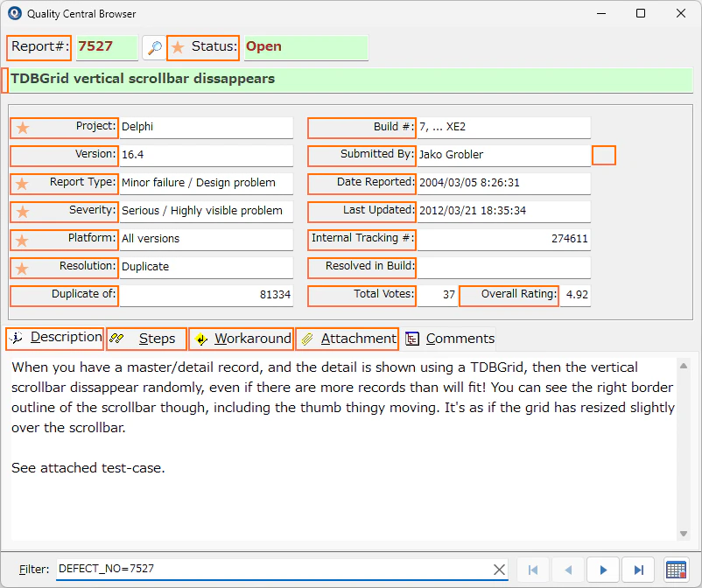
Task: Click the magnifier search icon beside report number
Action: pyautogui.click(x=154, y=47)
